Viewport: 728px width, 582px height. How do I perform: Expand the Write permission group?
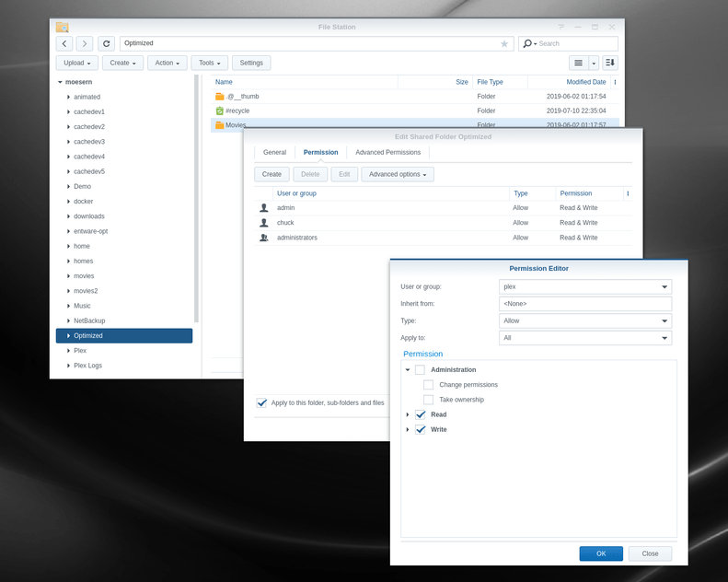[x=408, y=429]
